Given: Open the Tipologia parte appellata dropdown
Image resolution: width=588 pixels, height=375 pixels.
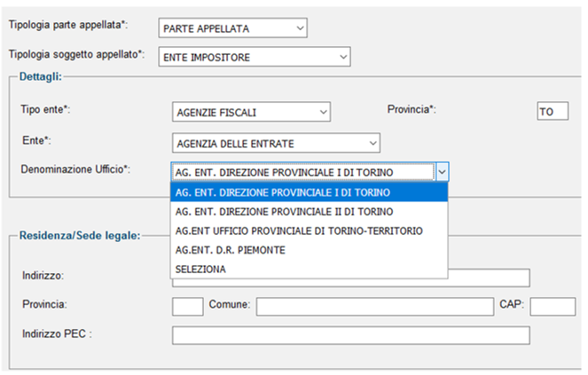Looking at the screenshot, I should [x=232, y=28].
